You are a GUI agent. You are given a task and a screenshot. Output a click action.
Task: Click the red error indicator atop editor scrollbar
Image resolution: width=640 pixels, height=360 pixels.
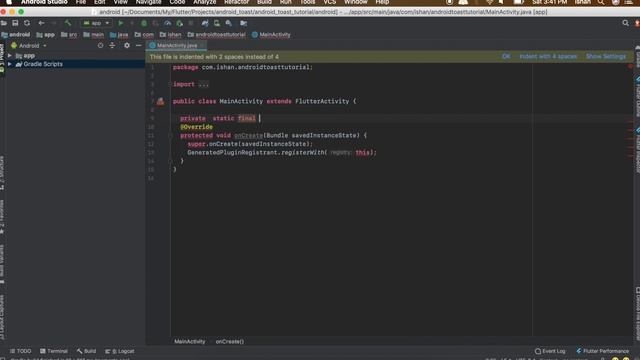(x=630, y=66)
